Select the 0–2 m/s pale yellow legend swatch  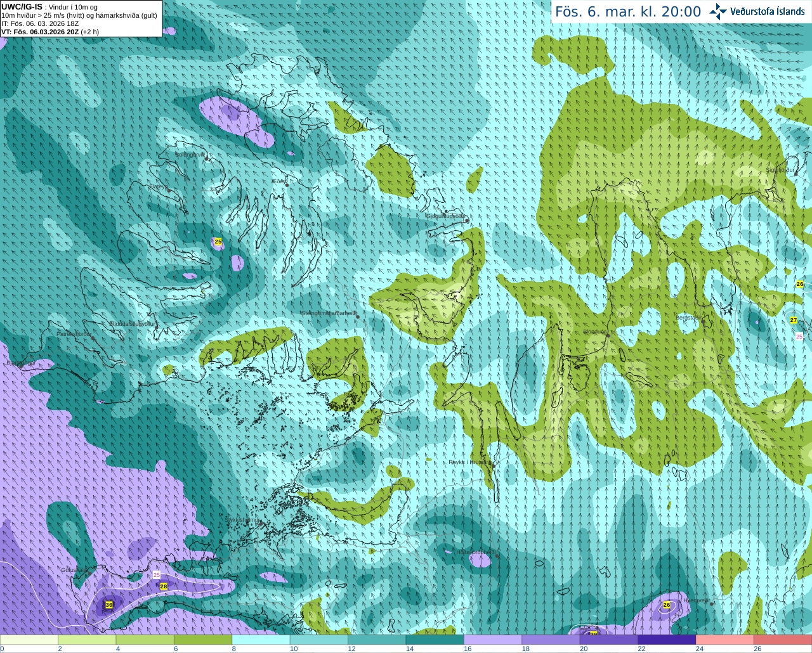(x=29, y=640)
